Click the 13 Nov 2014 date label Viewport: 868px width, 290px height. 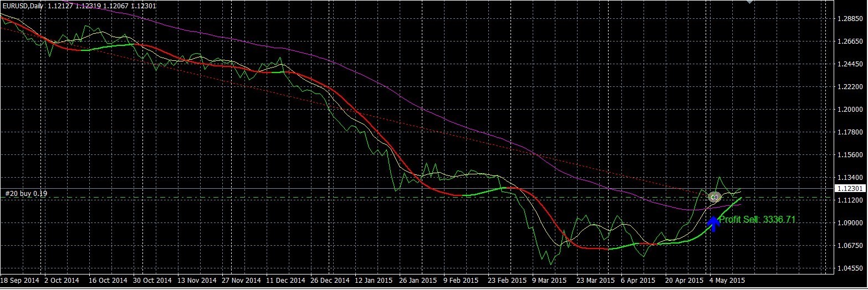click(x=197, y=281)
